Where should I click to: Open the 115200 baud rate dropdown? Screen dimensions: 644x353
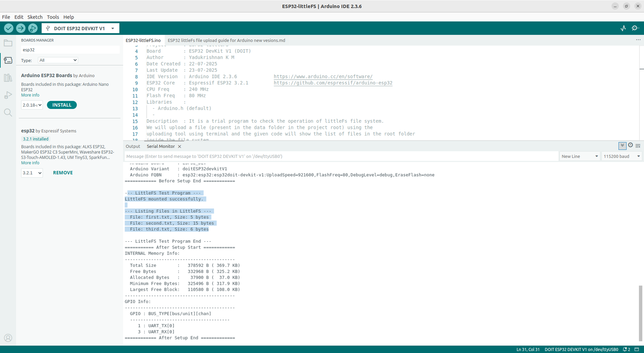622,156
